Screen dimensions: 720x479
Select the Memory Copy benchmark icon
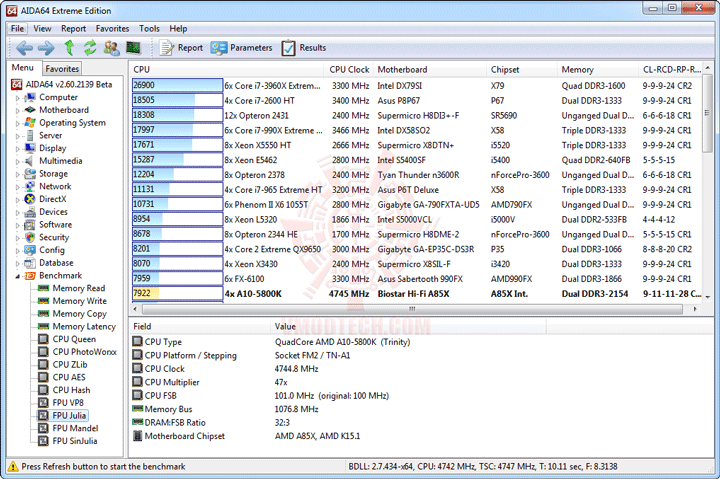tap(43, 314)
